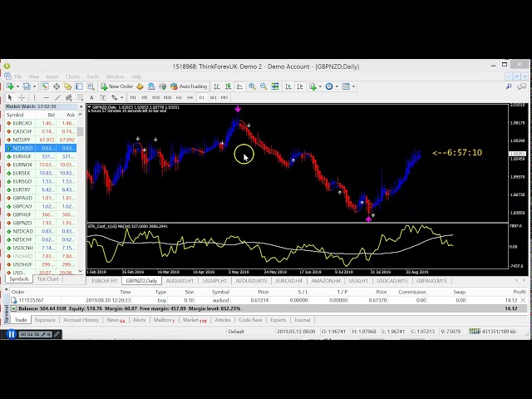The height and width of the screenshot is (399, 532).
Task: Pause the video playback
Action: click(x=11, y=334)
